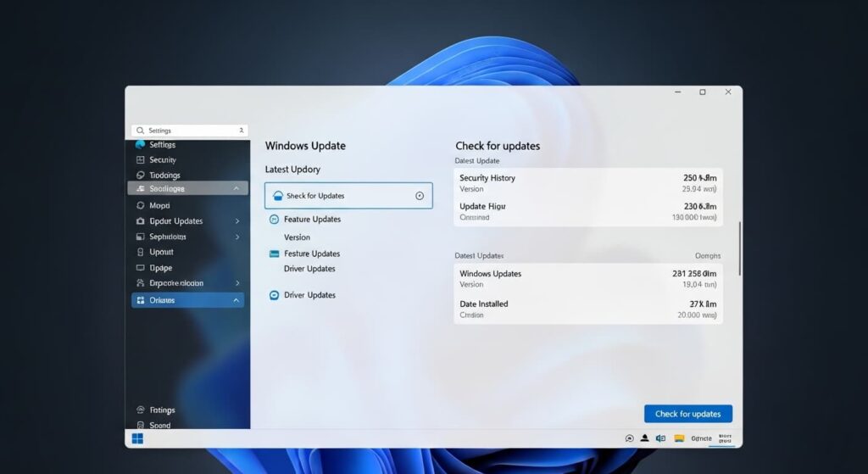Click the blue swirl icon next to Seftings
Viewport: 868px width, 474px height.
(140, 144)
